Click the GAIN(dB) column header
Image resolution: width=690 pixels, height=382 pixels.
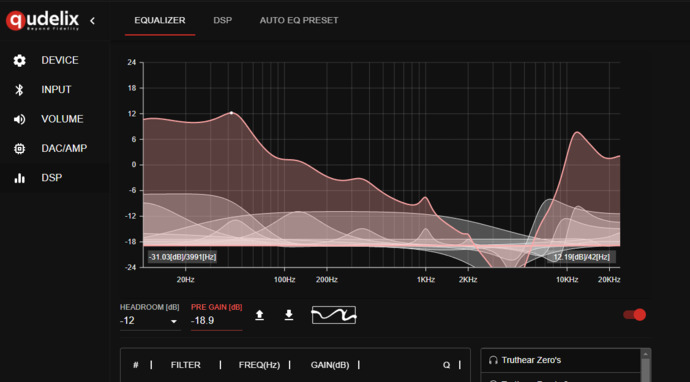point(330,365)
